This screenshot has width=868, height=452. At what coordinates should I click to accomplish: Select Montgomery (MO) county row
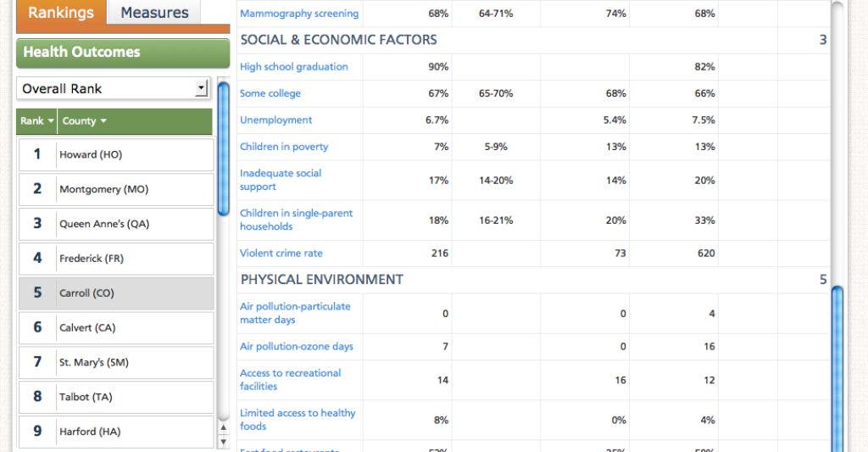pyautogui.click(x=116, y=189)
